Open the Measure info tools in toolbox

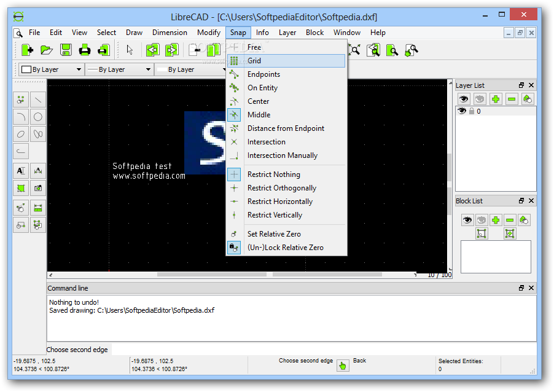pyautogui.click(x=38, y=208)
